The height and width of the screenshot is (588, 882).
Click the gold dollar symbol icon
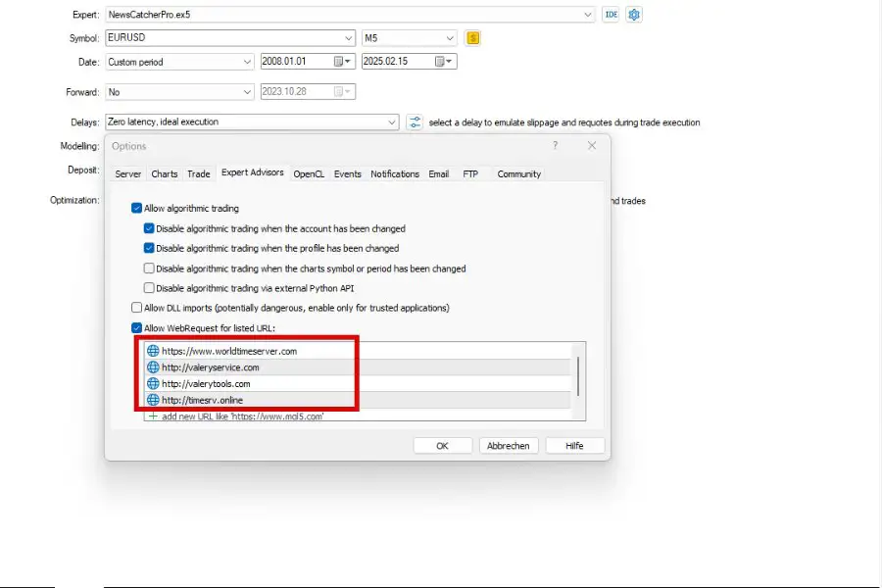473,38
